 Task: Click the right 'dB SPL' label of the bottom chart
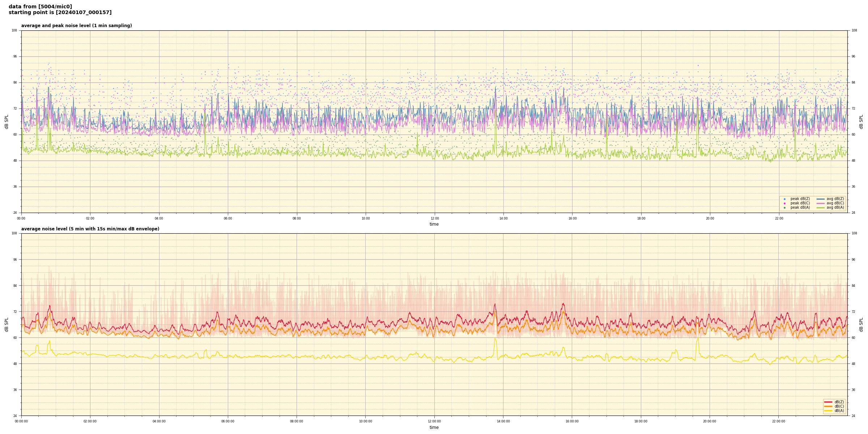[x=861, y=324]
